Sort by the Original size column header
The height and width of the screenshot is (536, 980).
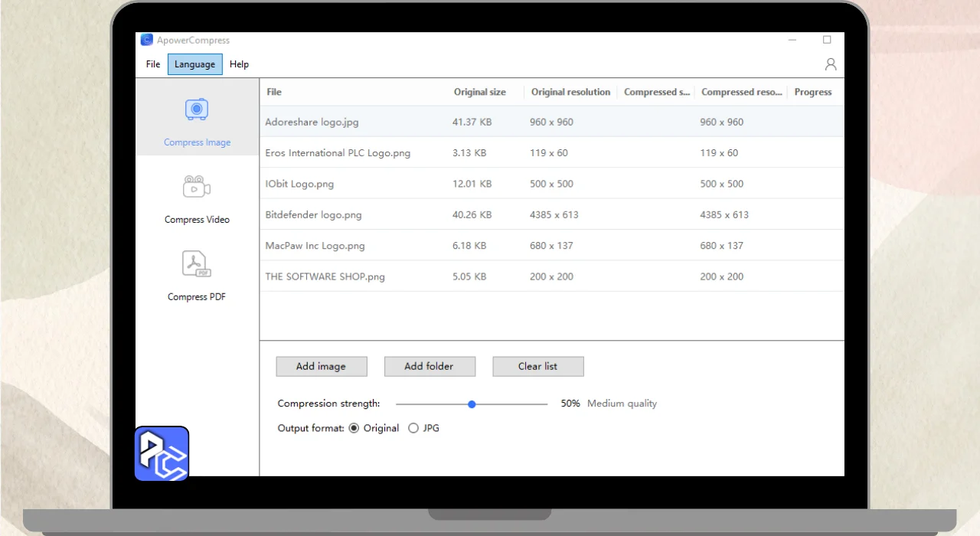pos(479,92)
